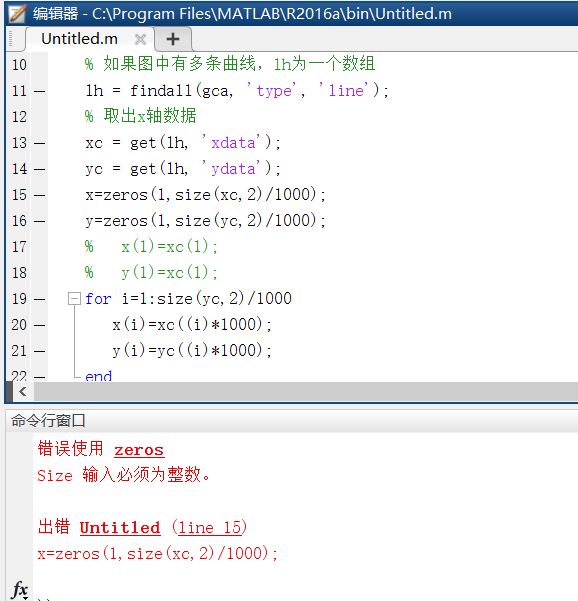Open the zeros help link in error
Screen dimensions: 578x601
(x=139, y=450)
